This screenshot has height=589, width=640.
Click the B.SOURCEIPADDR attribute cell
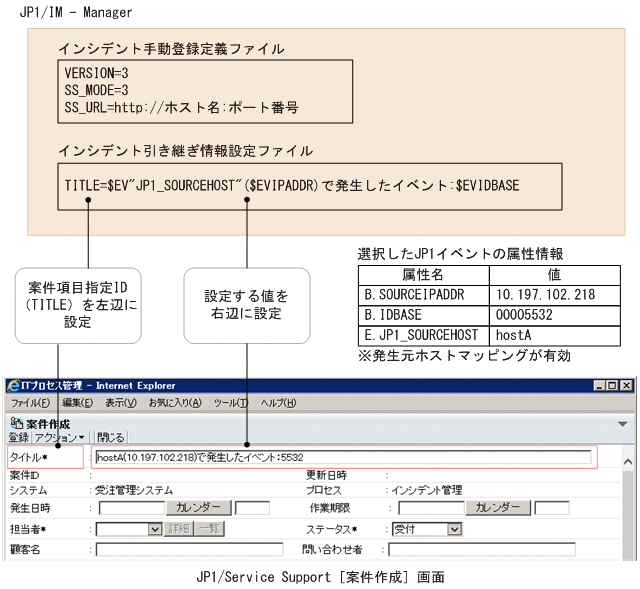[x=424, y=295]
